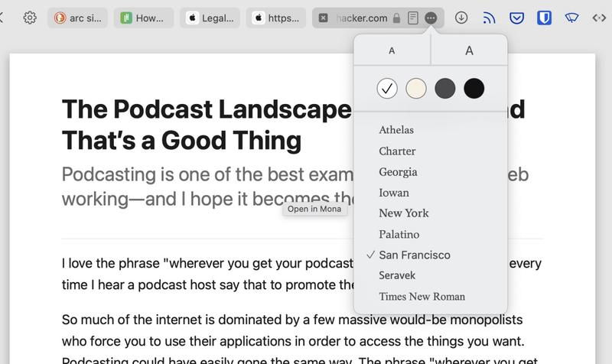This screenshot has width=612, height=364.
Task: Select Georgia from the font list
Action: pos(398,172)
